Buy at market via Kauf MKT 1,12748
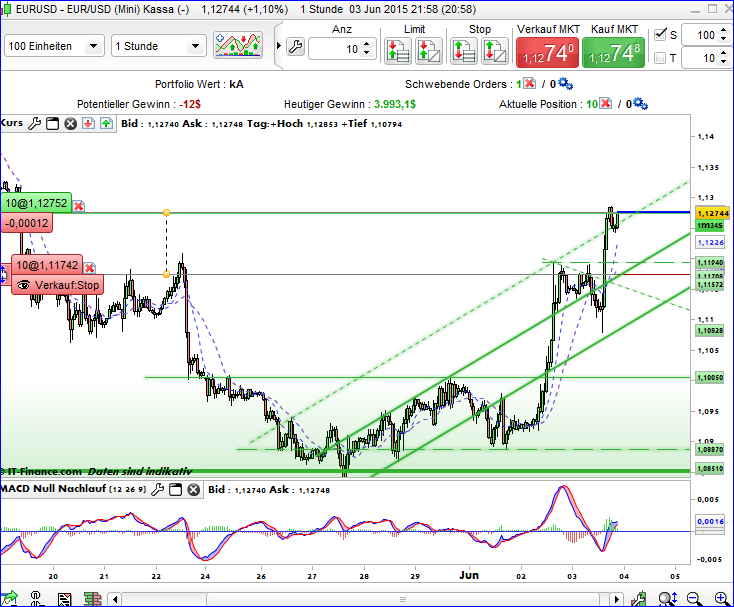This screenshot has height=607, width=734. pyautogui.click(x=613, y=52)
